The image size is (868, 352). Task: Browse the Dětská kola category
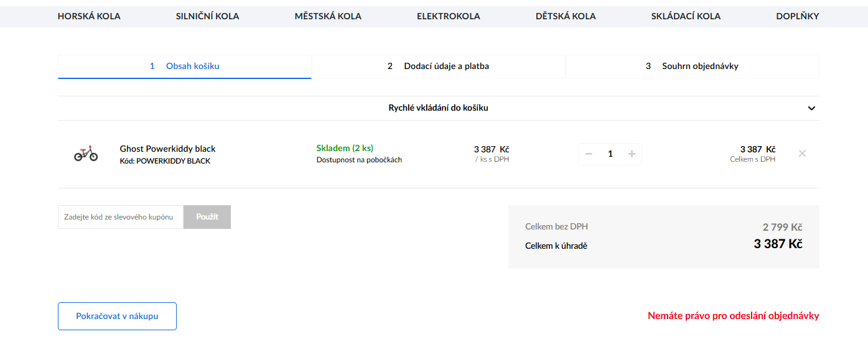click(566, 16)
